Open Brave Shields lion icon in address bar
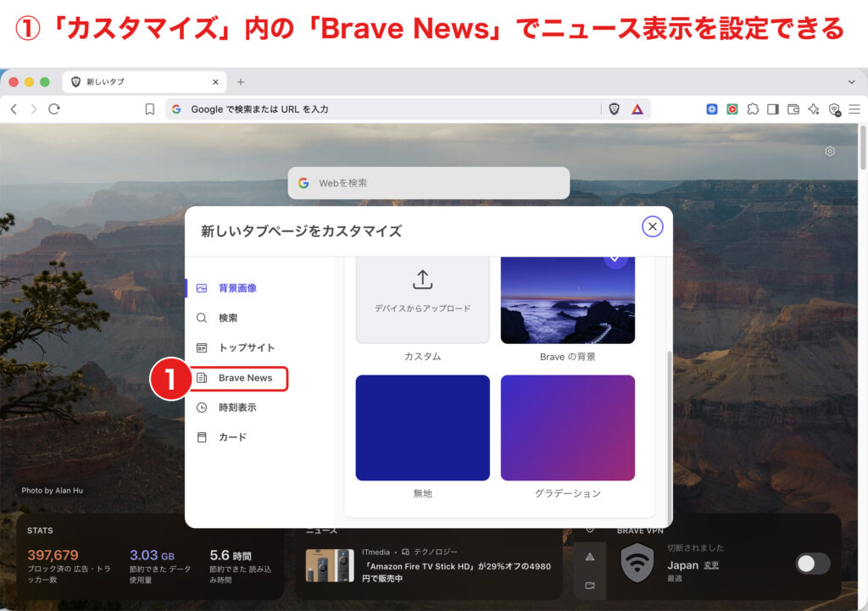 click(614, 109)
